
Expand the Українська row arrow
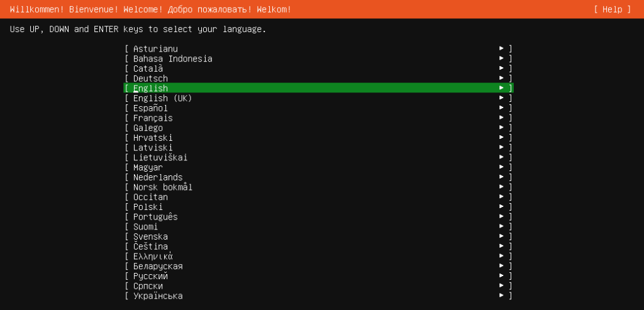click(x=501, y=296)
